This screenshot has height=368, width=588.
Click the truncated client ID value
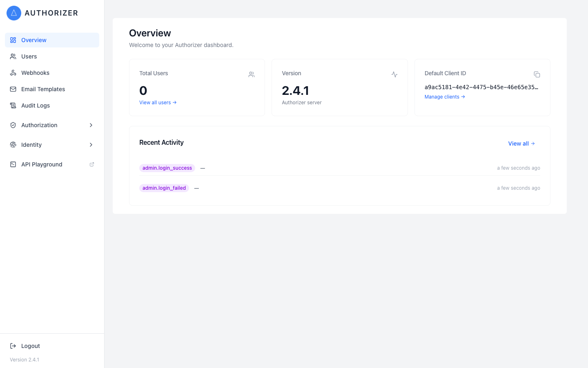[481, 87]
